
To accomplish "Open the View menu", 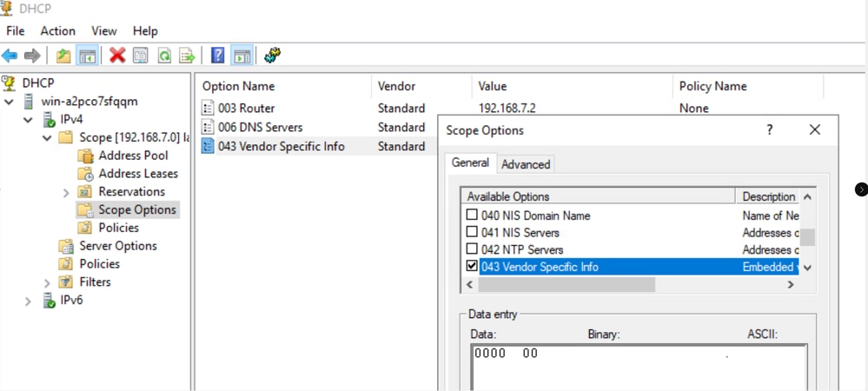I will 104,31.
